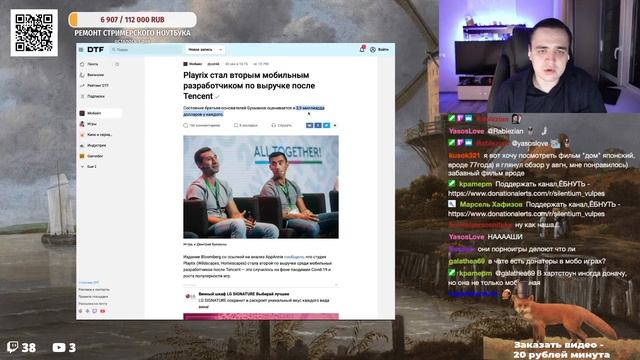
Task: Add article to bookmarks 'В закладки'
Action: coord(246,125)
